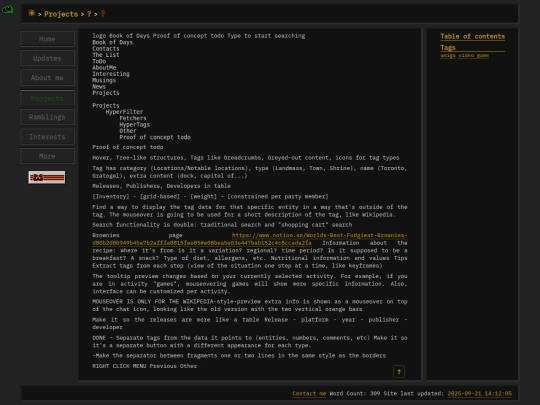The height and width of the screenshot is (405, 540).
Task: Click the 'Releases, Publishers, Developers in table' line
Action: 161,186
